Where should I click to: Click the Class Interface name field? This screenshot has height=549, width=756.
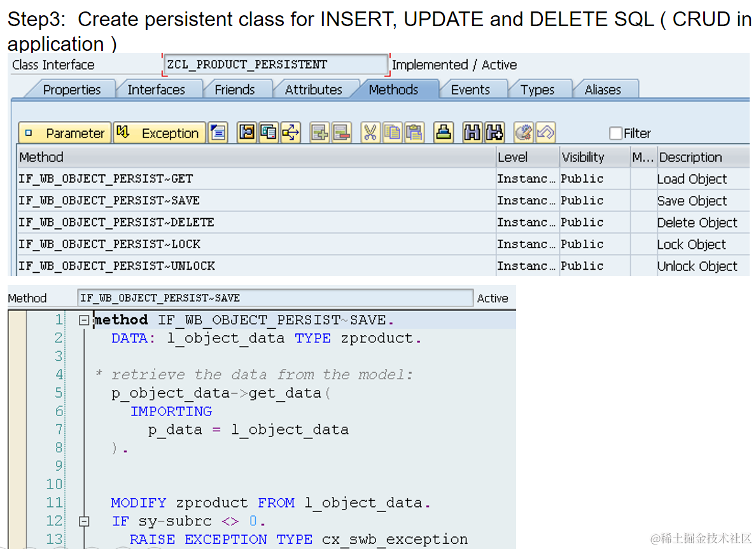coord(276,65)
